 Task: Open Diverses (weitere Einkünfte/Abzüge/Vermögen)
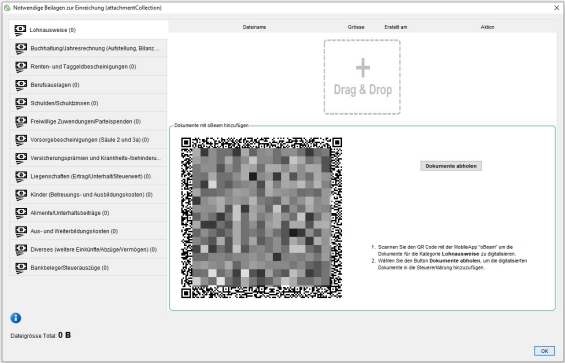pyautogui.click(x=88, y=250)
